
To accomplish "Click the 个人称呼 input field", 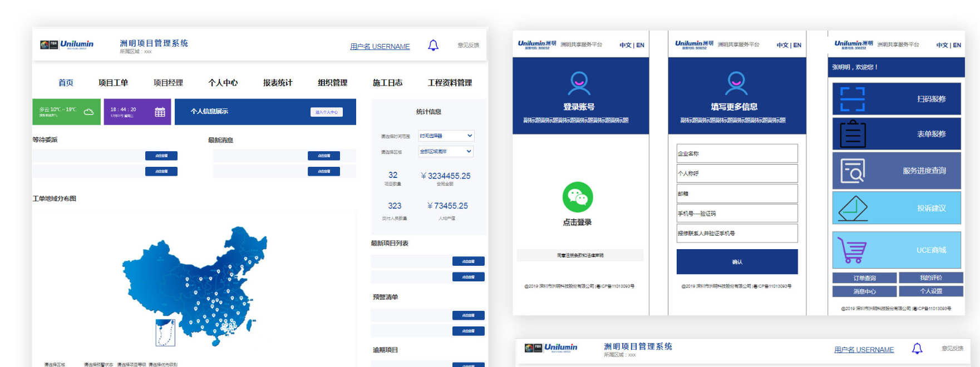I will pyautogui.click(x=737, y=173).
